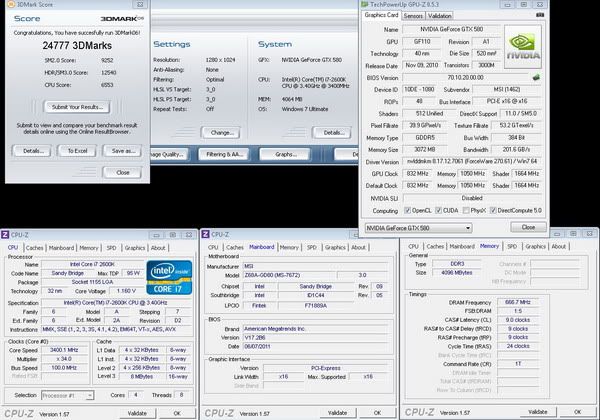Click the CPU Score value 6553
Image resolution: width=600 pixels, height=420 pixels.
[107, 85]
